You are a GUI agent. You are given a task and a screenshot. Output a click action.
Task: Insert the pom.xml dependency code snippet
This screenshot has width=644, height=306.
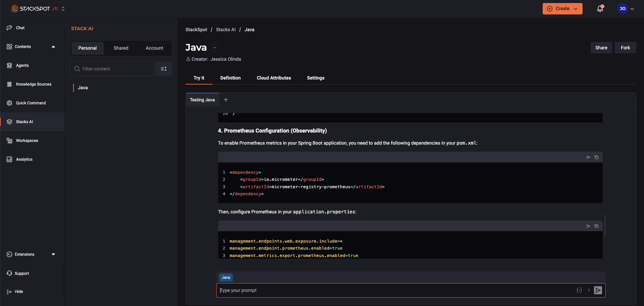pos(588,157)
